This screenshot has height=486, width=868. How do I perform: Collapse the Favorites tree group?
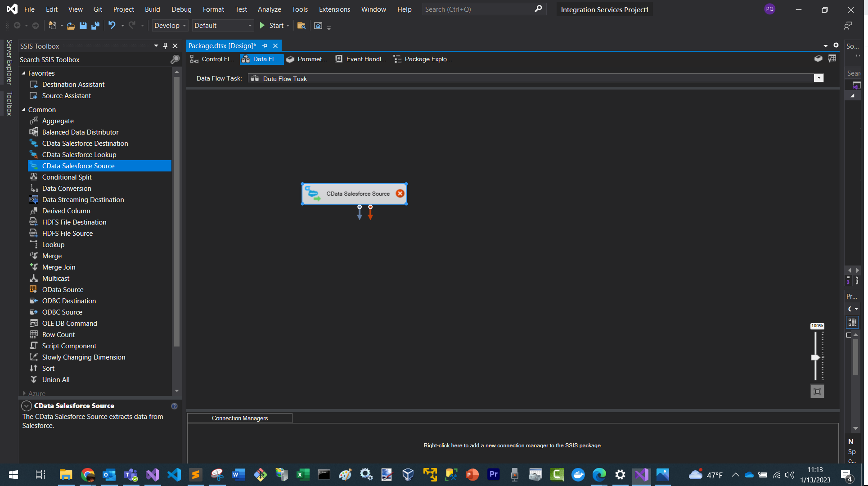click(x=24, y=73)
